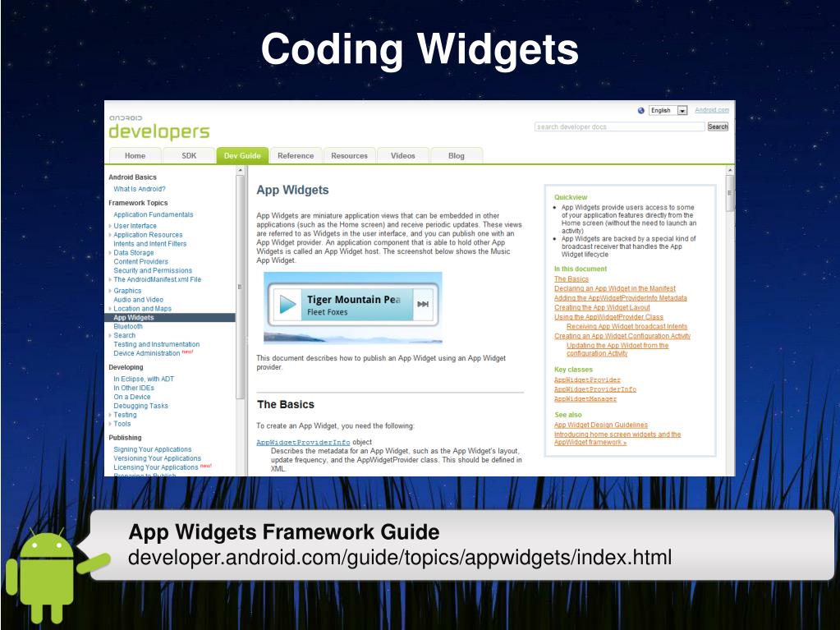The image size is (840, 630).
Task: Open In Other IDEs link
Action: click(x=134, y=389)
